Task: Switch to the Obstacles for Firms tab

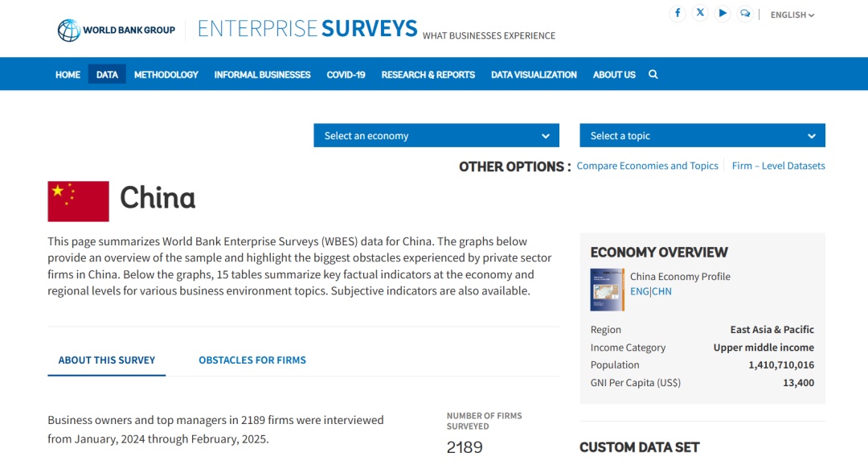Action: tap(252, 360)
